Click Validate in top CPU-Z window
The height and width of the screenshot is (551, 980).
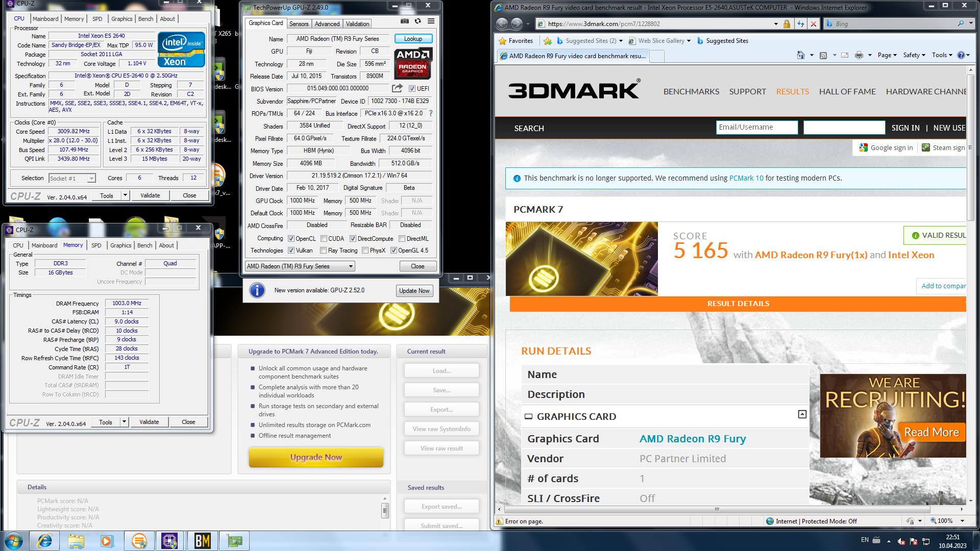click(x=150, y=195)
